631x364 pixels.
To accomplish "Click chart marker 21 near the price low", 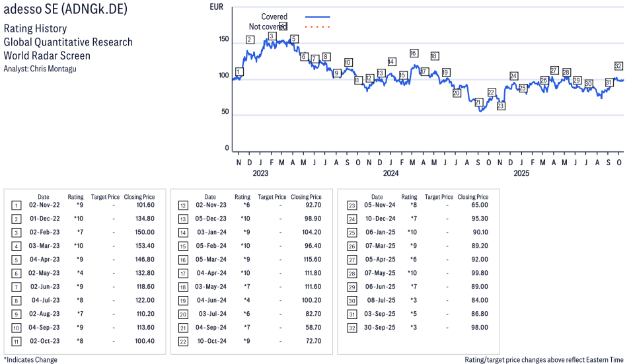I will (478, 102).
